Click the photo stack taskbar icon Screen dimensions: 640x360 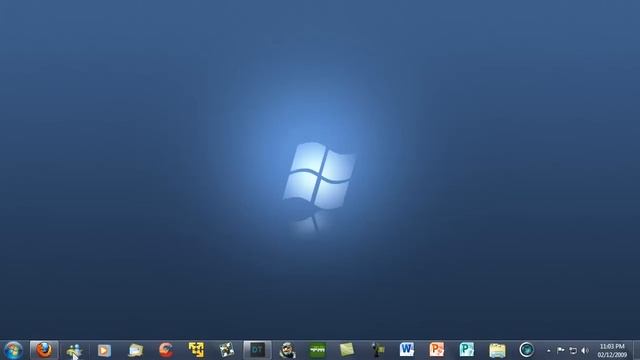(136, 350)
